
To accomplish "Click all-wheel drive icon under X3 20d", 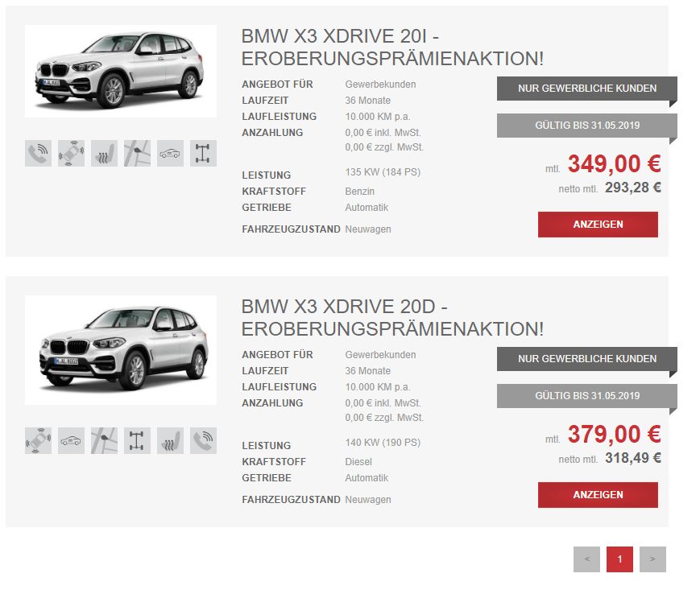I will (137, 440).
